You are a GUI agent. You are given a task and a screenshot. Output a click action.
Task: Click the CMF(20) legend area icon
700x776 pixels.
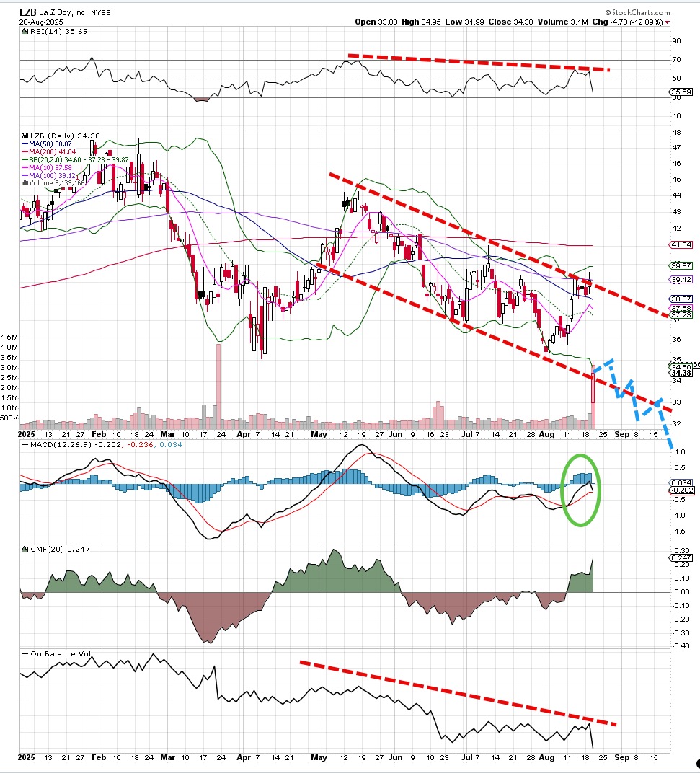coord(24,550)
